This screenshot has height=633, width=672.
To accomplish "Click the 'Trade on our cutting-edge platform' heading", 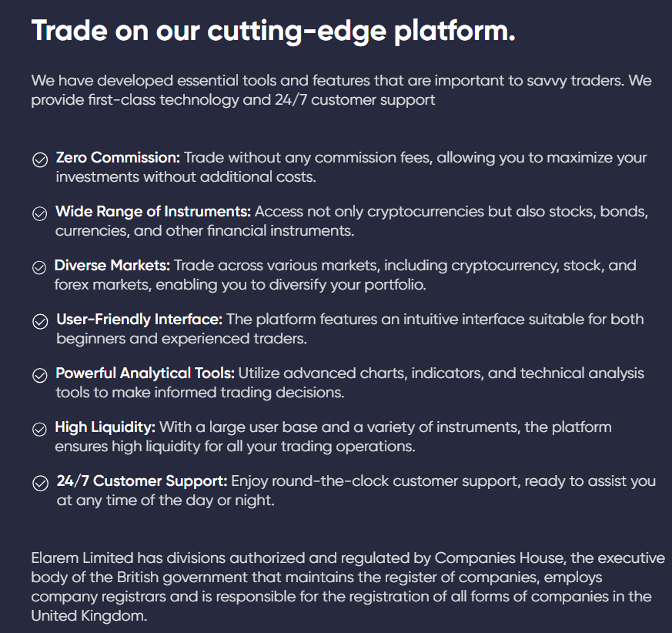I will (273, 32).
